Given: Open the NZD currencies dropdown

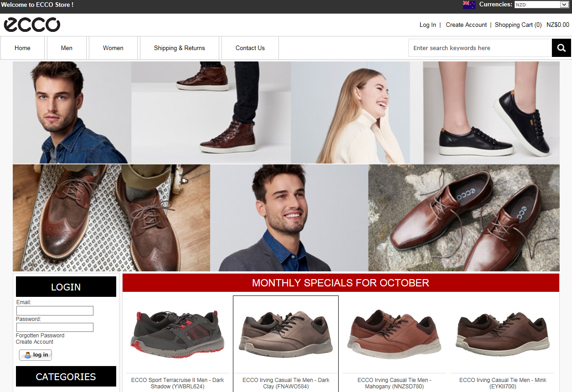Looking at the screenshot, I should 541,5.
